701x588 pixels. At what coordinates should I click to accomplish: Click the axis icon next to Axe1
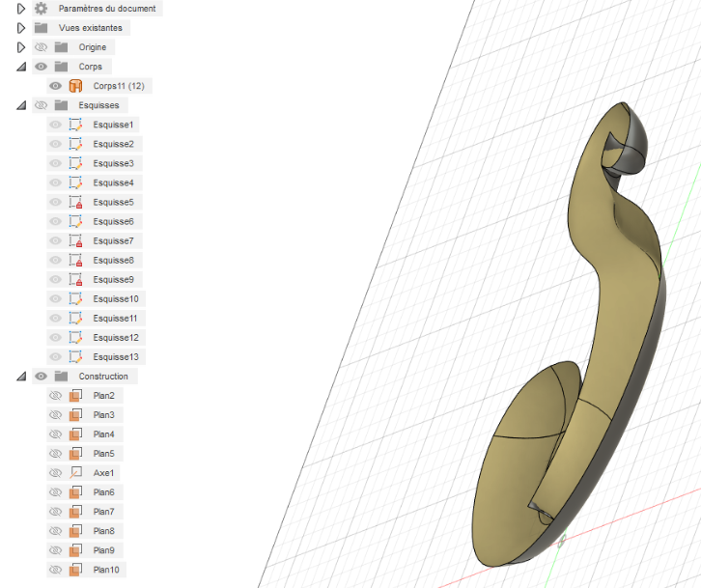tap(75, 473)
